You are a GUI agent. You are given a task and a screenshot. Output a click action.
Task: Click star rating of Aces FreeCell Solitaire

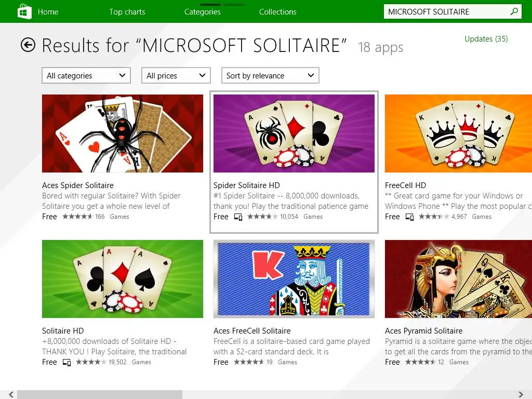click(249, 362)
